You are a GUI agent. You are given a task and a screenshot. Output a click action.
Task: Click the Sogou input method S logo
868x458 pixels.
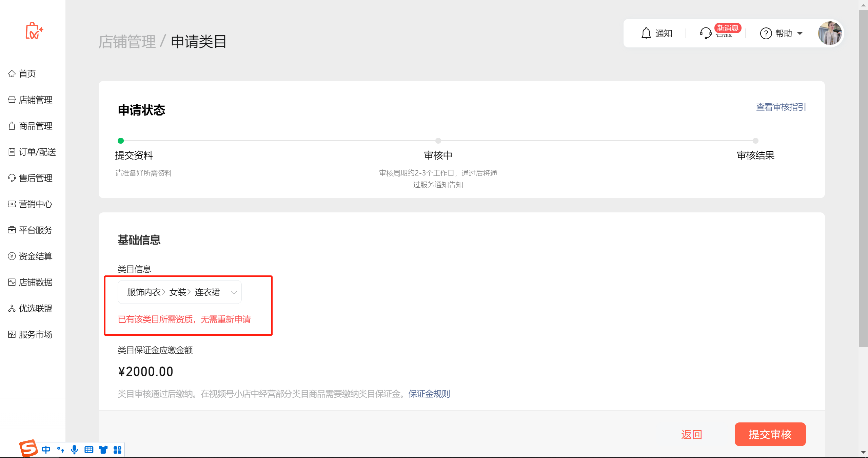(x=28, y=448)
